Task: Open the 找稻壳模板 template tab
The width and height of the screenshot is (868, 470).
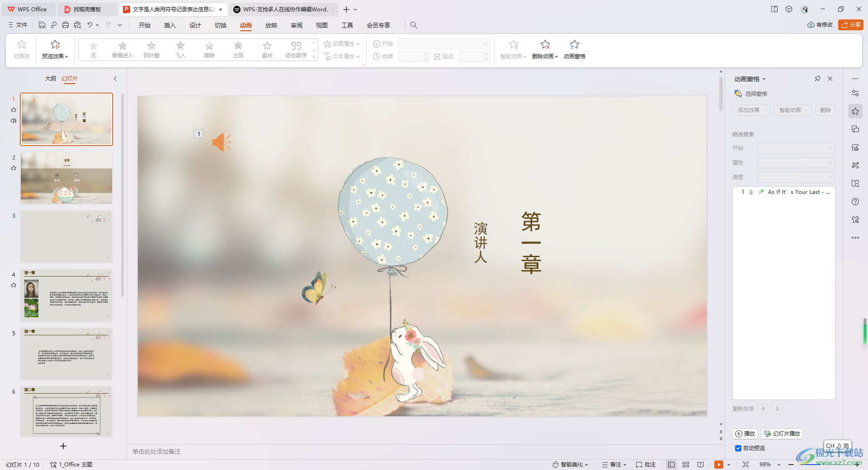Action: [x=87, y=9]
